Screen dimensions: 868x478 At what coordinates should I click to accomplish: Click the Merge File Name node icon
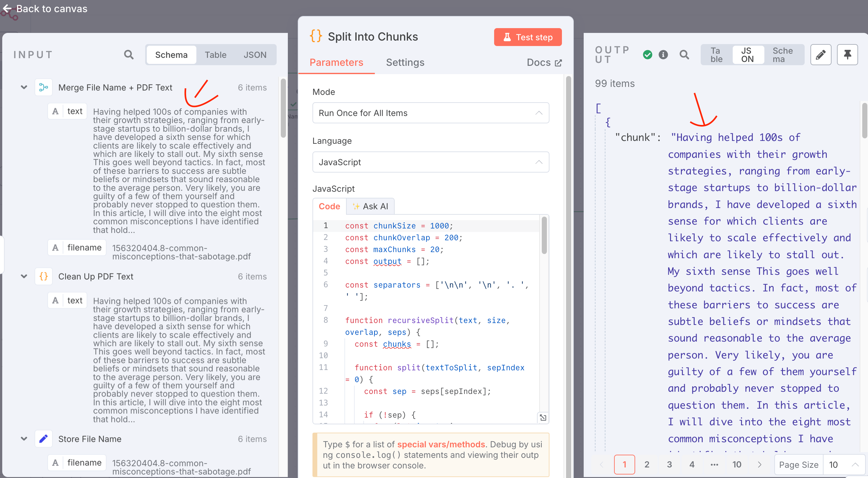43,88
